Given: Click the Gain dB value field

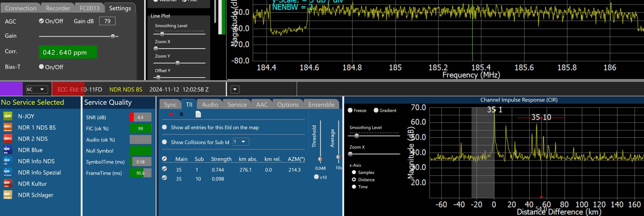Looking at the screenshot, I should pos(107,21).
